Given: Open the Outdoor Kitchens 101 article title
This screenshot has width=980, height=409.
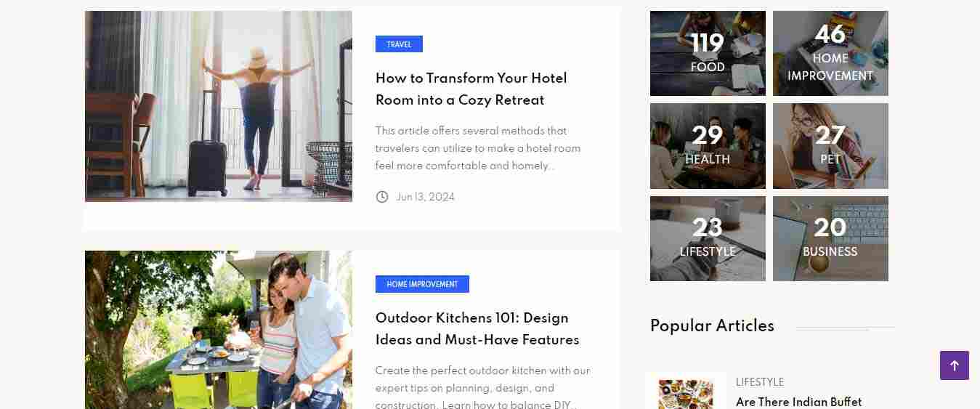Looking at the screenshot, I should coord(477,328).
